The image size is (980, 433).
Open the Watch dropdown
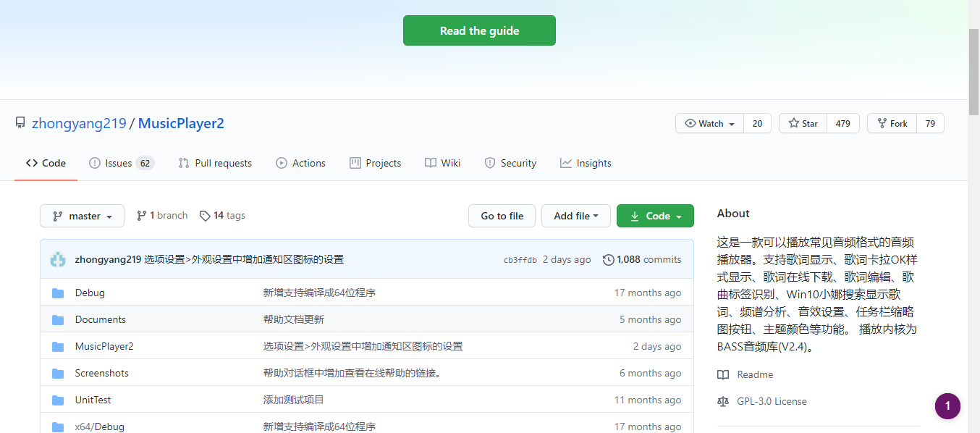pos(710,123)
